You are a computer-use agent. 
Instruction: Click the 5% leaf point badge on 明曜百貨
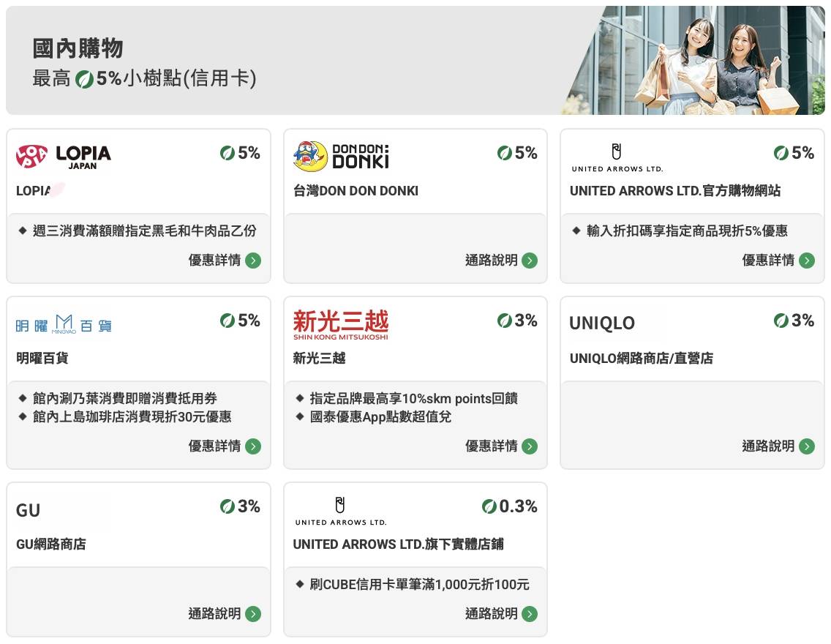click(x=240, y=321)
